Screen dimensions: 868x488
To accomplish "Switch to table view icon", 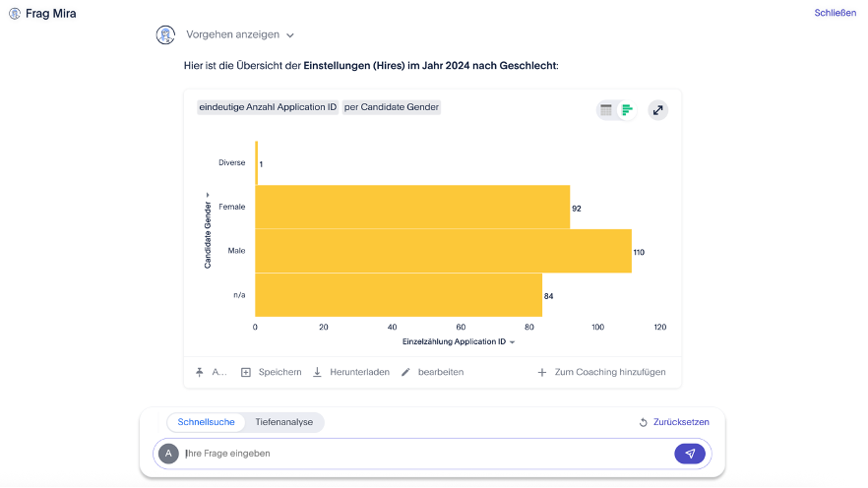I will (x=606, y=110).
